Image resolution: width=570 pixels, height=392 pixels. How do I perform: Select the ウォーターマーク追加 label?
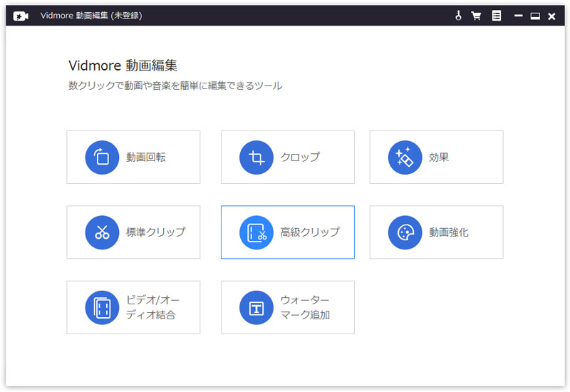305,307
